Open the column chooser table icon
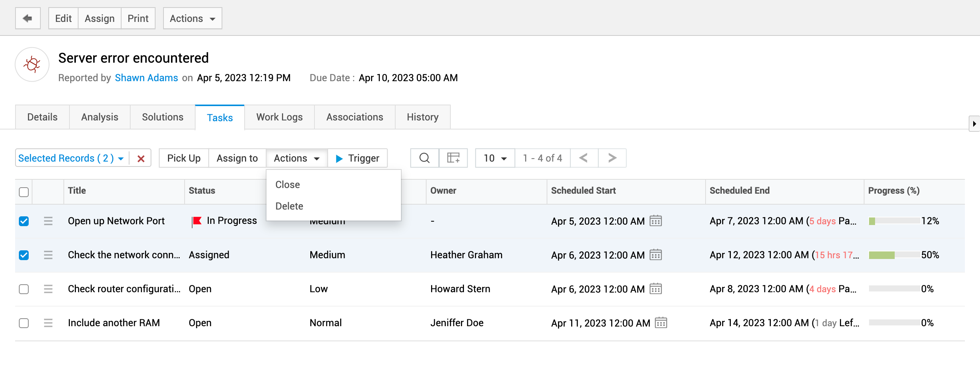 pyautogui.click(x=453, y=158)
